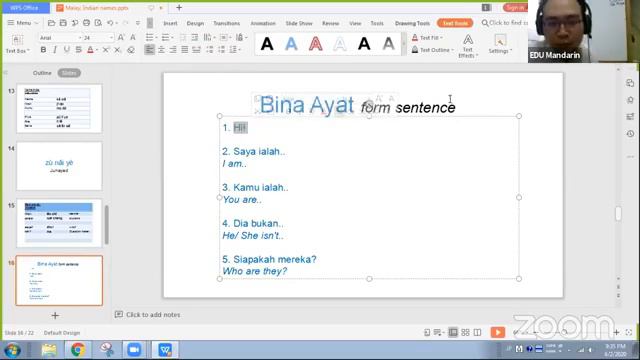Apply the red outline WordArt style

[x=316, y=44]
